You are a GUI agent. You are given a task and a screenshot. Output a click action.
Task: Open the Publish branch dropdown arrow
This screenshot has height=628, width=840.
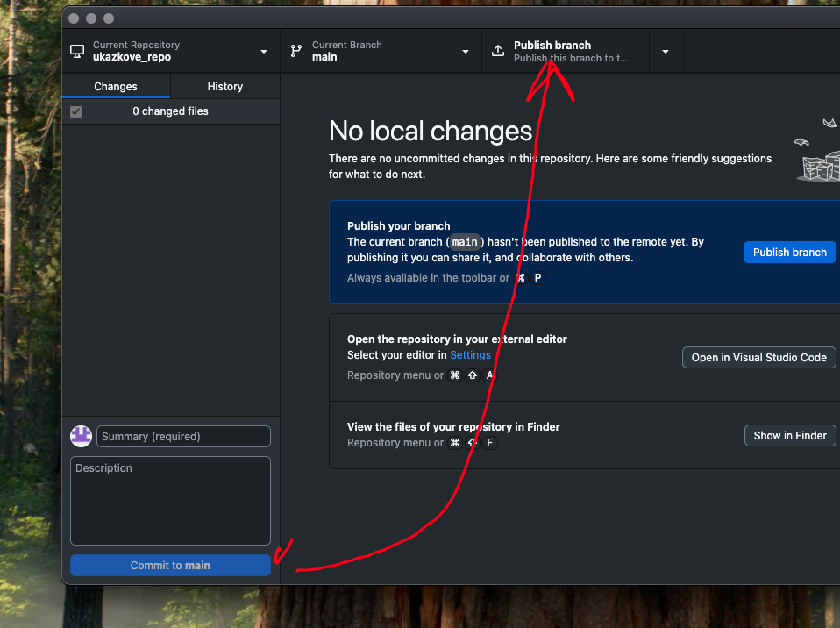[x=666, y=50]
